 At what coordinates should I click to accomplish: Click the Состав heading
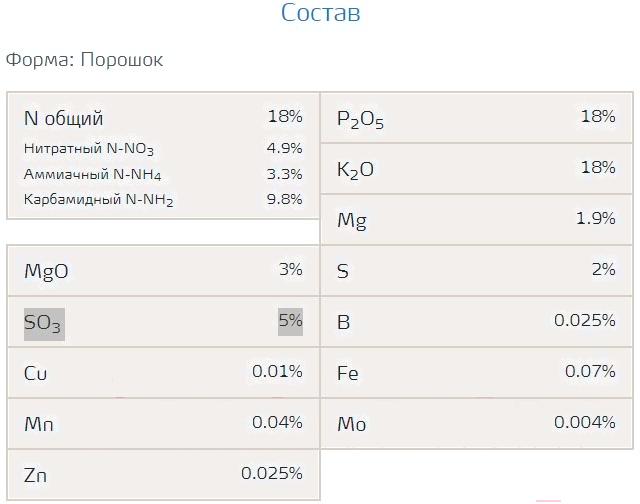[320, 12]
